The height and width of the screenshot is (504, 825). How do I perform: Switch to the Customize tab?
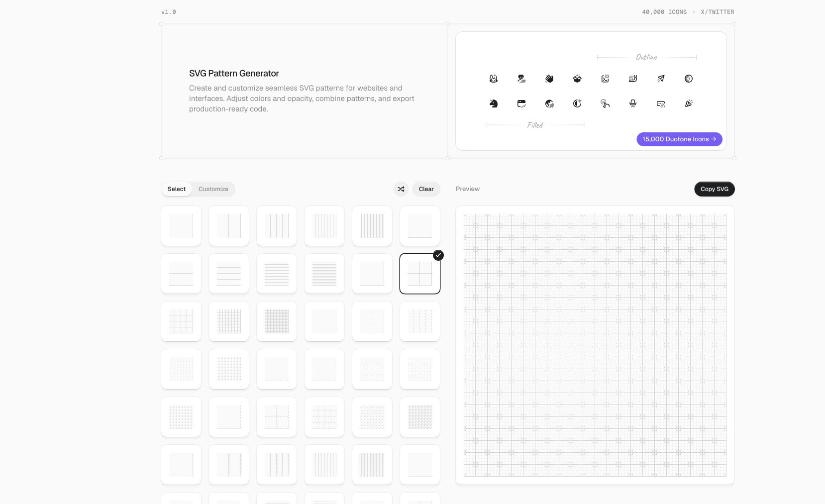tap(213, 189)
